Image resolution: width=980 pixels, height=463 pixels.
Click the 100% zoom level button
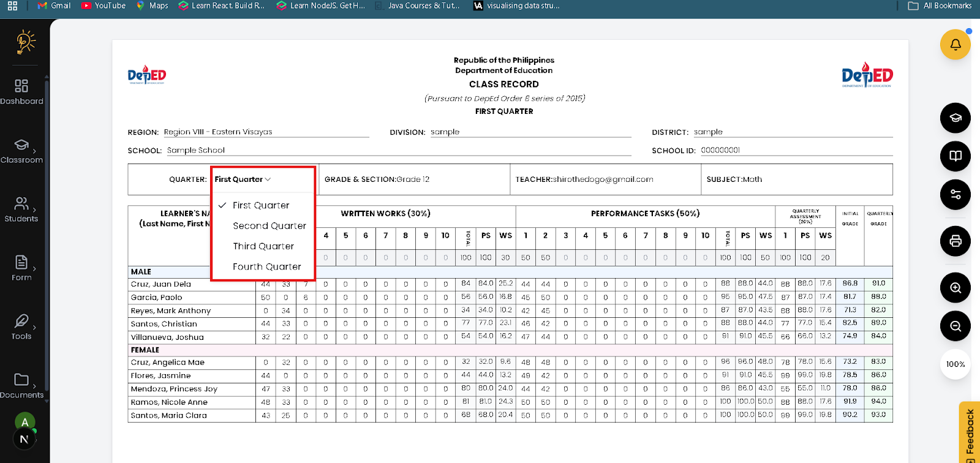coord(955,364)
